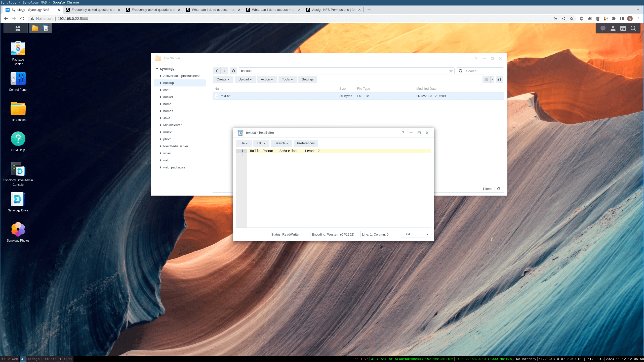The width and height of the screenshot is (644, 362).
Task: Expand the docker folder tree node
Action: click(x=161, y=97)
